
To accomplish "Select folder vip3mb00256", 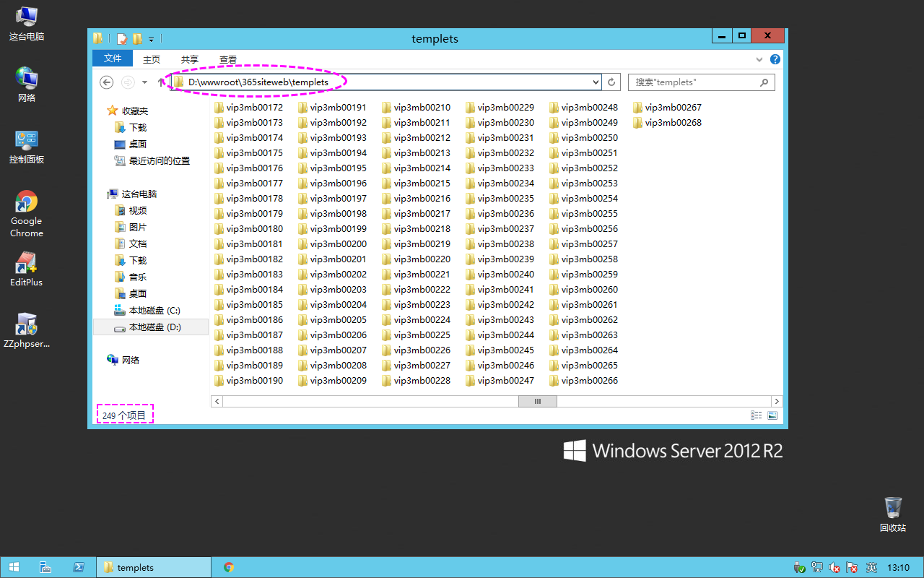I will pyautogui.click(x=583, y=228).
